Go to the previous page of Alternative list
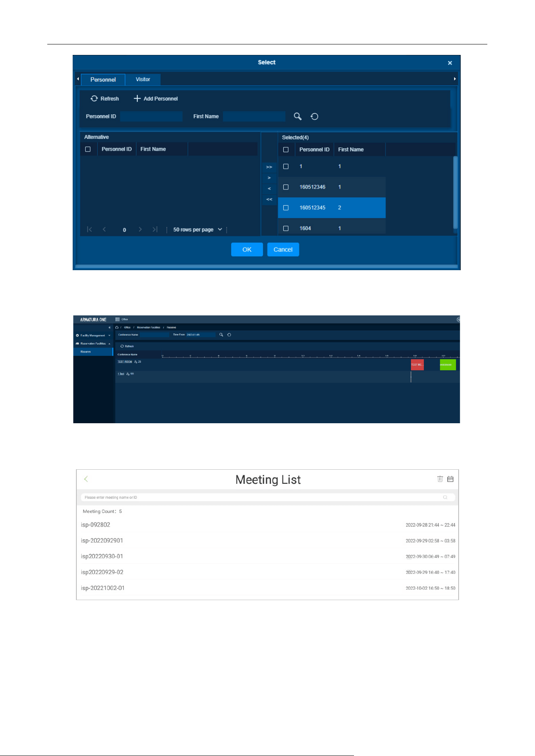The image size is (535, 756). (x=104, y=229)
